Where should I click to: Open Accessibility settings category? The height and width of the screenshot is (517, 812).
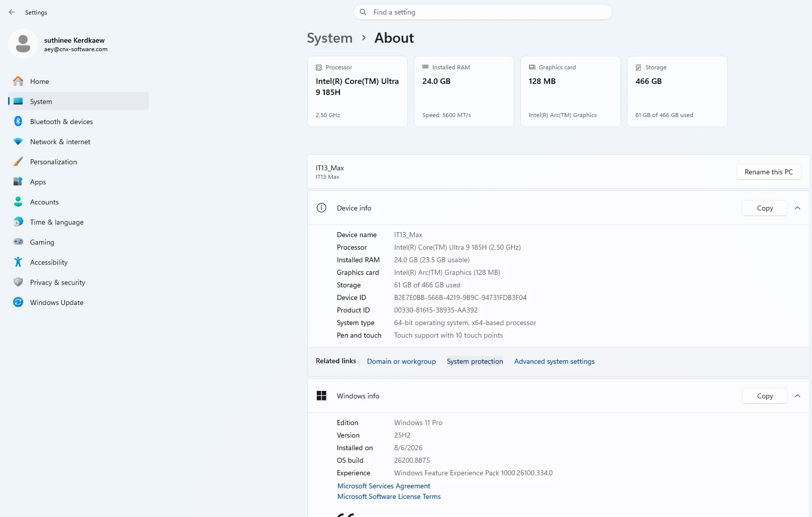(78, 262)
